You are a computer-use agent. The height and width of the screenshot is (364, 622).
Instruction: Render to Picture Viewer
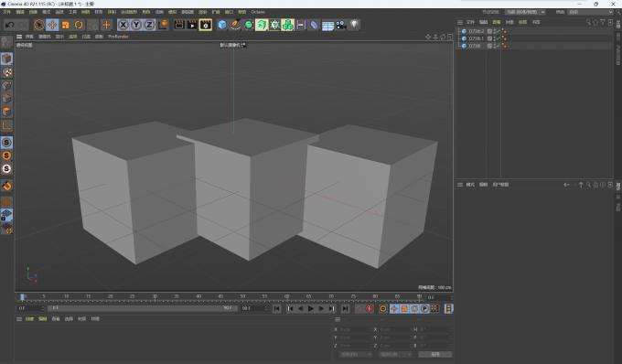(192, 25)
